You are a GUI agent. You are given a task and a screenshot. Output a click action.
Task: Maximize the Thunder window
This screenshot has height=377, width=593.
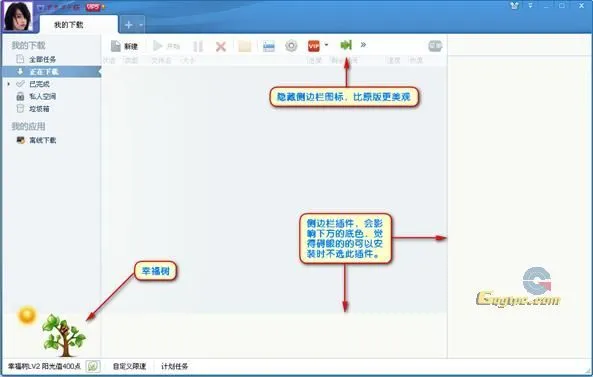(x=562, y=5)
